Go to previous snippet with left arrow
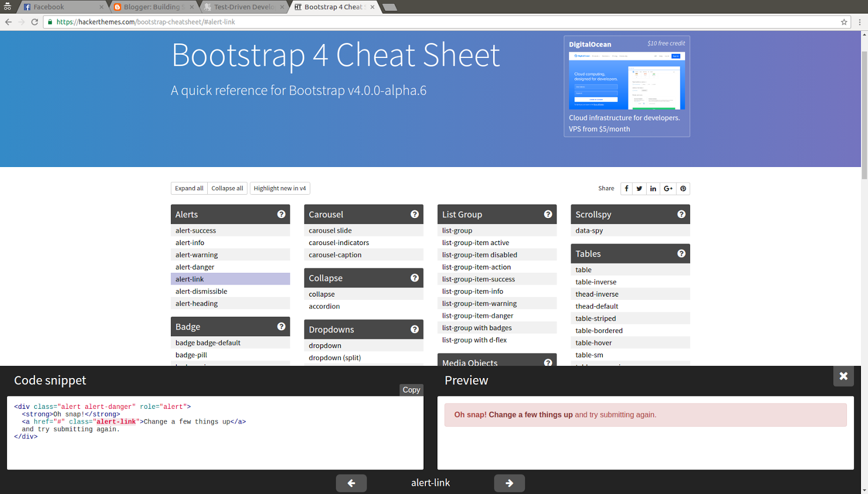Image resolution: width=868 pixels, height=494 pixels. 351,483
